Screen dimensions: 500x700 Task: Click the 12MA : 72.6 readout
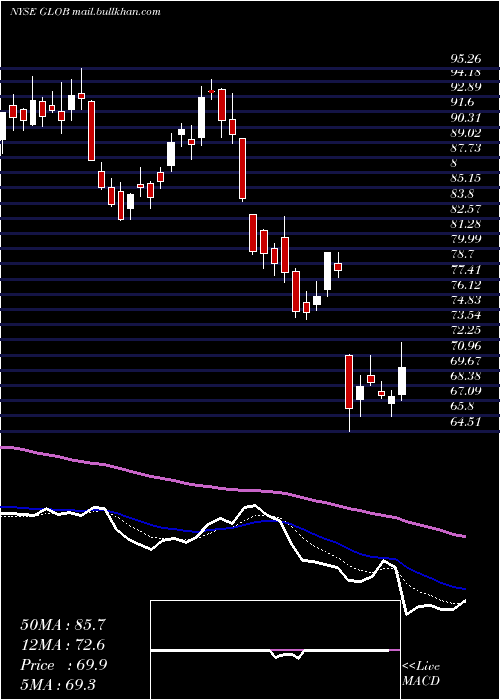[x=63, y=645]
